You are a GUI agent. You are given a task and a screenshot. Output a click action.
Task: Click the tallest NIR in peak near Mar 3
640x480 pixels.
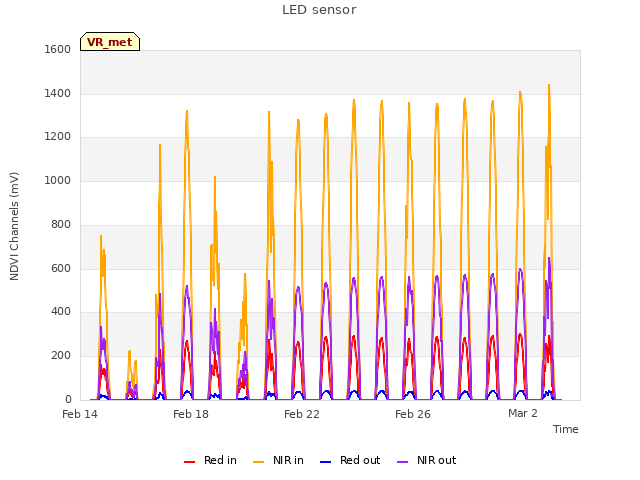tap(549, 86)
